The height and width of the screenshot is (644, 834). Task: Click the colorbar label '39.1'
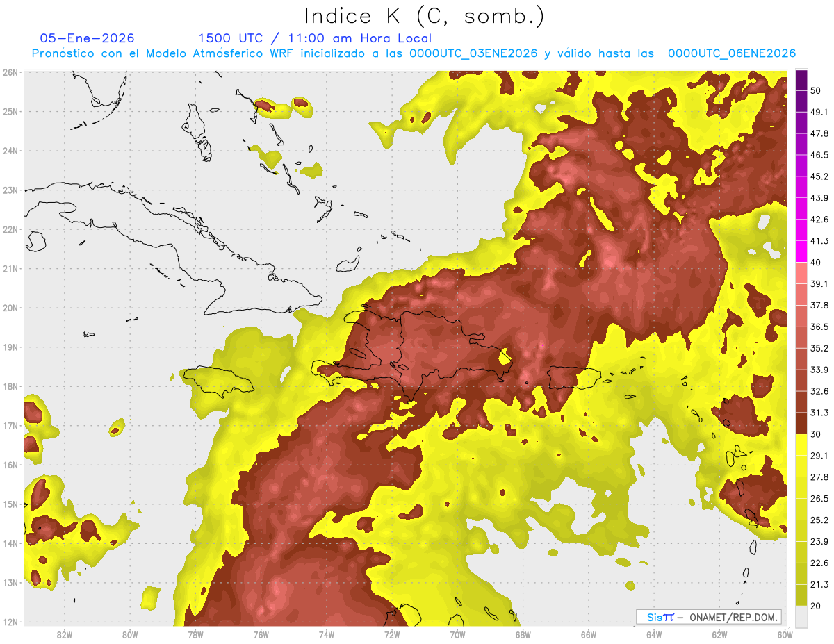tap(820, 283)
